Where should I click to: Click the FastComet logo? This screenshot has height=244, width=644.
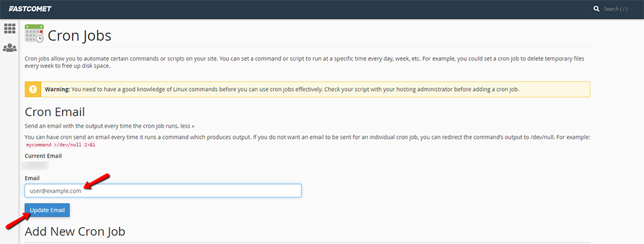(x=30, y=9)
